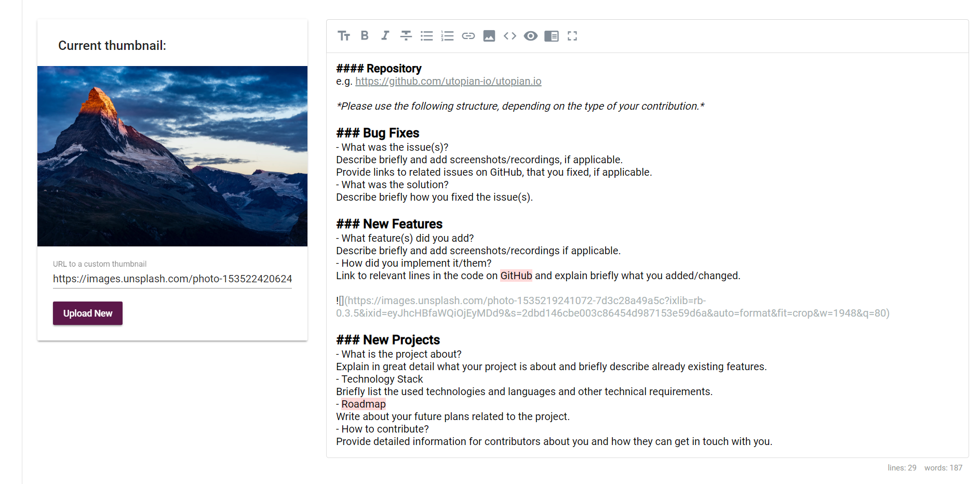The height and width of the screenshot is (484, 980).
Task: Toggle bold formatting
Action: pyautogui.click(x=365, y=36)
